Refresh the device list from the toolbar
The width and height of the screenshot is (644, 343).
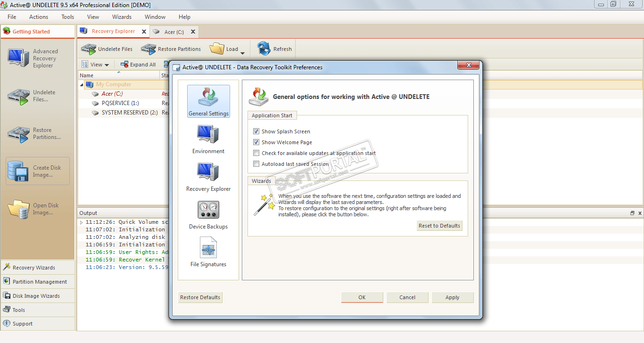pyautogui.click(x=274, y=49)
